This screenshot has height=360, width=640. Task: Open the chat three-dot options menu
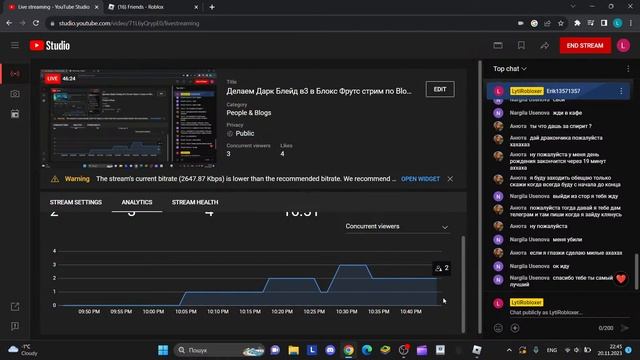[x=628, y=69]
